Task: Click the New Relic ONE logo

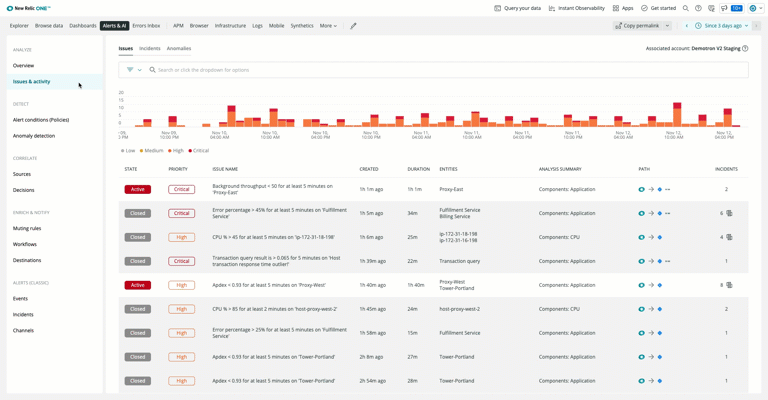Action: pos(28,8)
